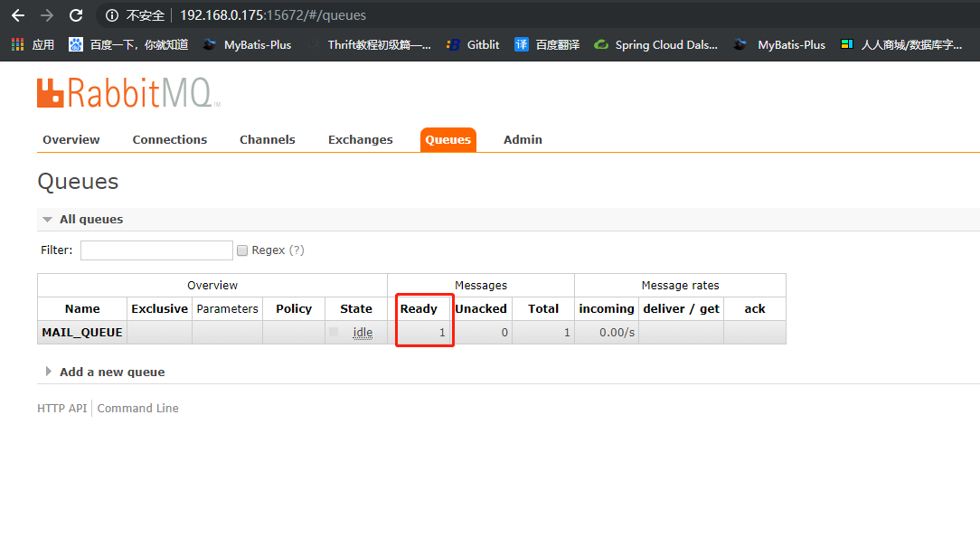Image resolution: width=980 pixels, height=547 pixels.
Task: Sort by the incoming rate column header
Action: (x=607, y=309)
